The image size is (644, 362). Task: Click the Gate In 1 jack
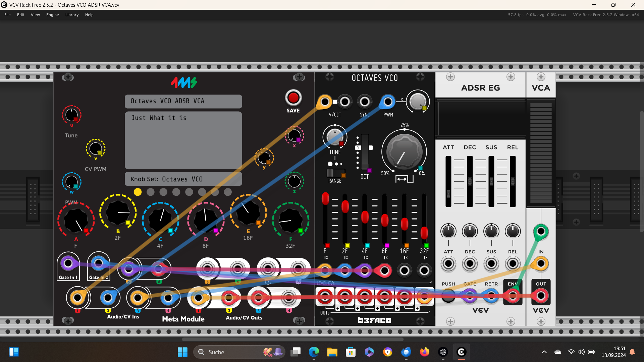68,263
